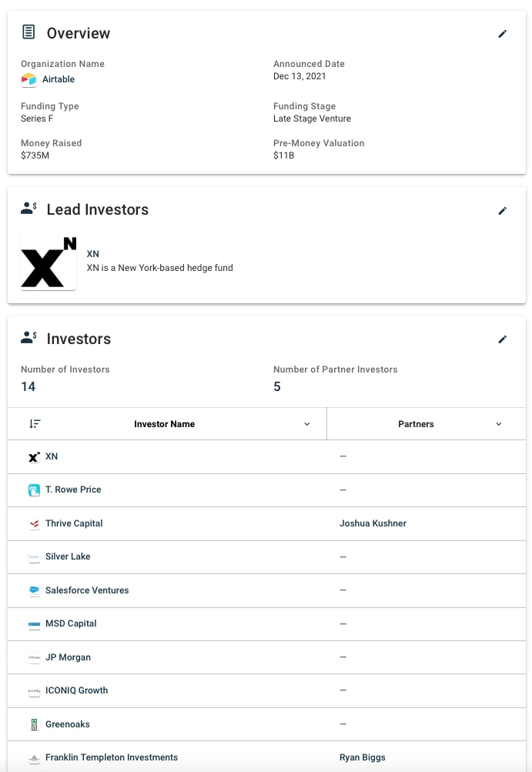
Task: Click the Salesforce Ventures cloud logo
Action: tap(34, 591)
